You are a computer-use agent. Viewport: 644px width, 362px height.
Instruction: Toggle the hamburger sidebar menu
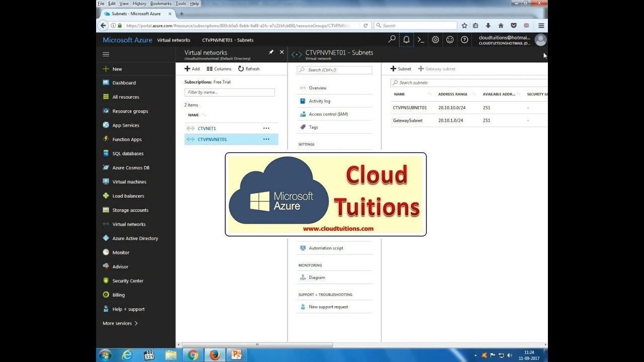(x=106, y=54)
